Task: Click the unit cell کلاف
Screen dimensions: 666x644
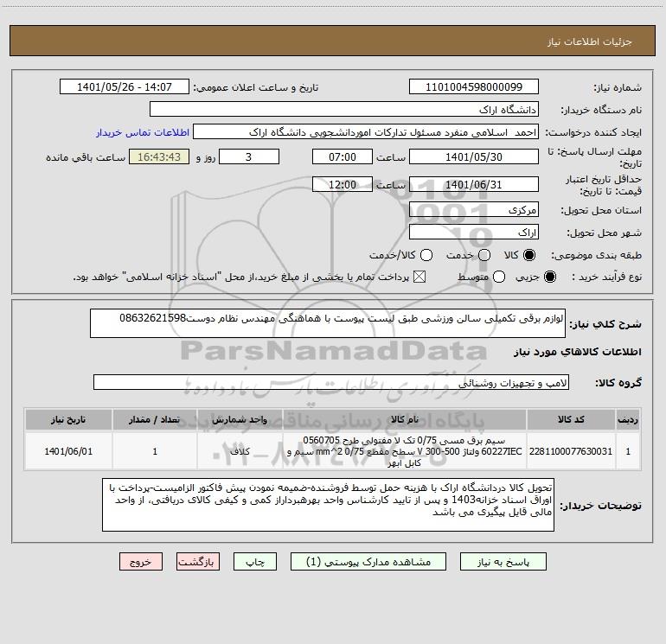Action: (x=240, y=451)
